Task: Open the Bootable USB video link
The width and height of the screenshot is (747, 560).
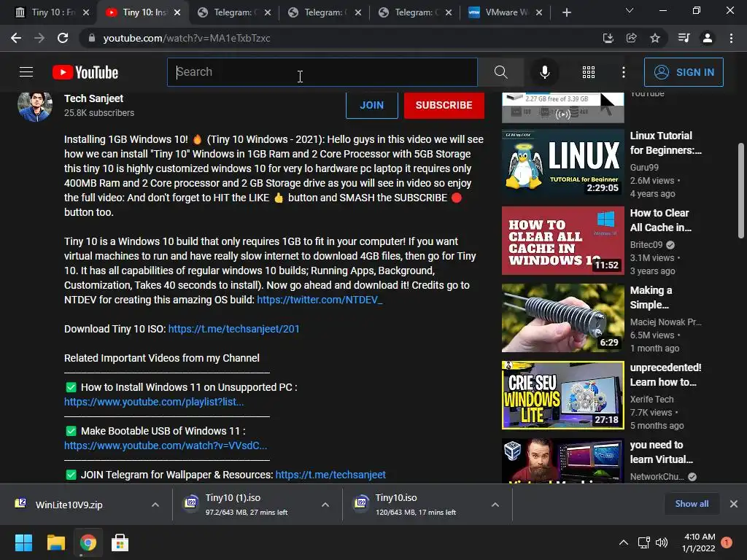Action: pos(166,446)
